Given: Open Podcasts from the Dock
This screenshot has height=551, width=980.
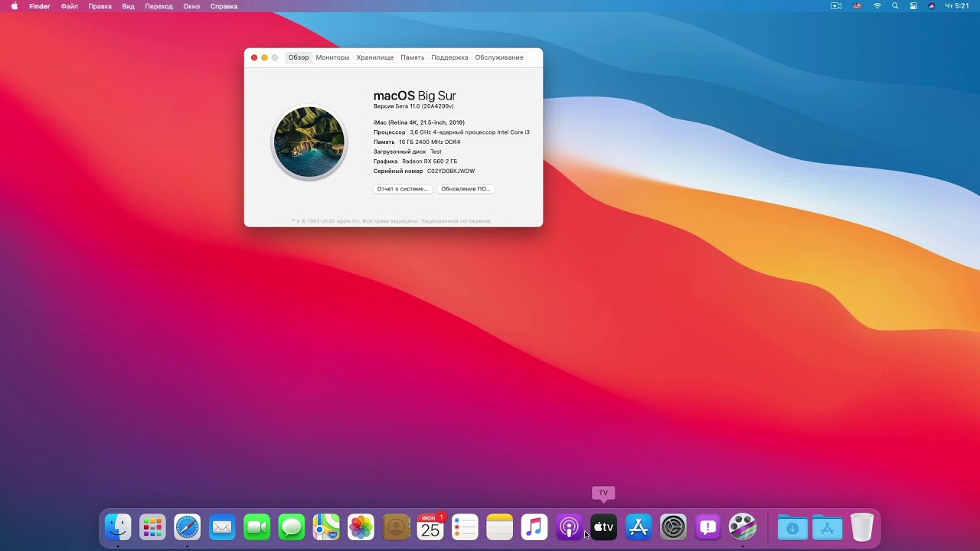Looking at the screenshot, I should 569,527.
